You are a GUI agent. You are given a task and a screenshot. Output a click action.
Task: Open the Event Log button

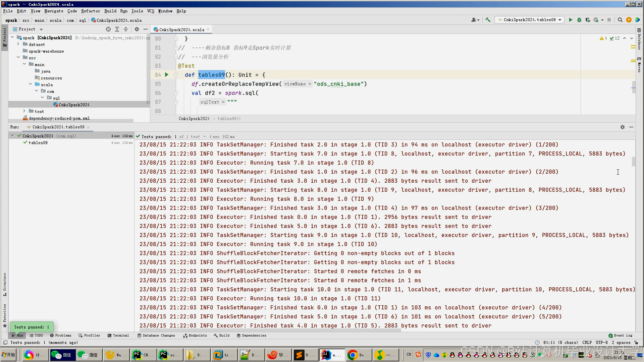620,335
